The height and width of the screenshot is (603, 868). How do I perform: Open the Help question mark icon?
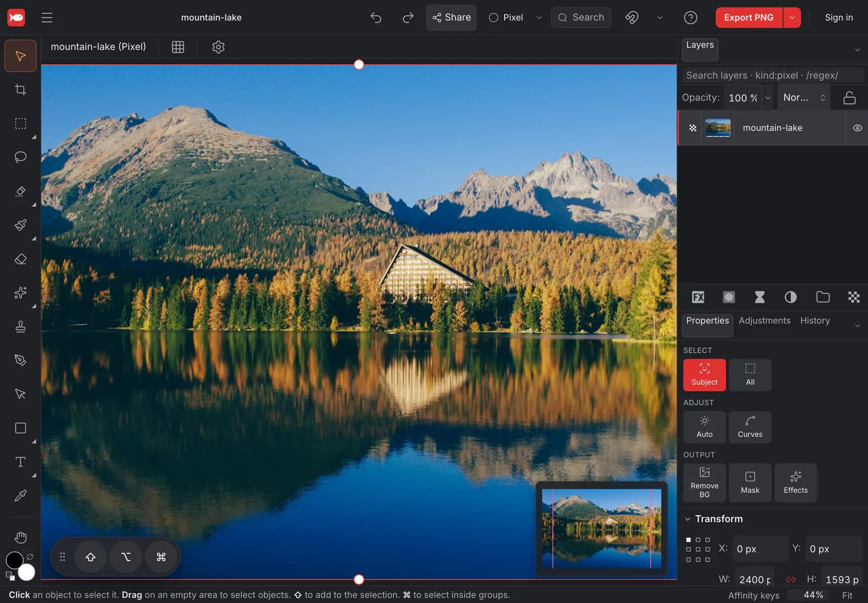point(690,18)
